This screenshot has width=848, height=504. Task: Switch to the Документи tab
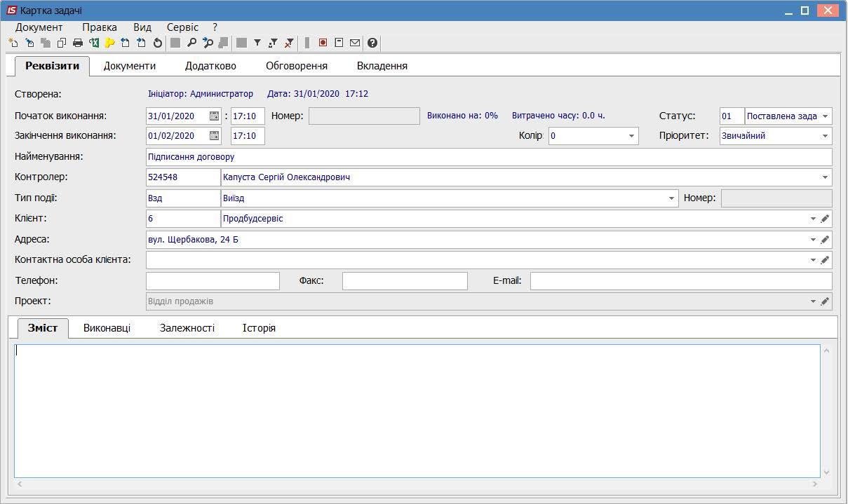coord(130,66)
